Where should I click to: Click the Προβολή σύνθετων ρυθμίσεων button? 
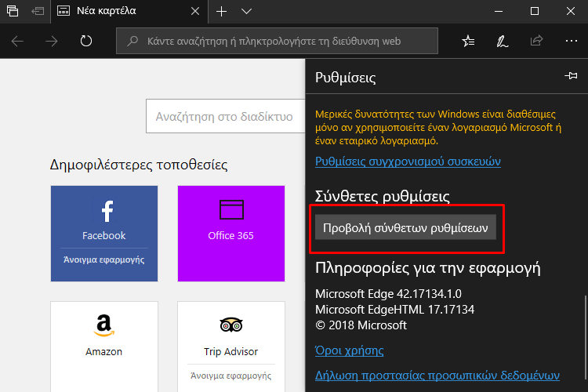pos(405,227)
